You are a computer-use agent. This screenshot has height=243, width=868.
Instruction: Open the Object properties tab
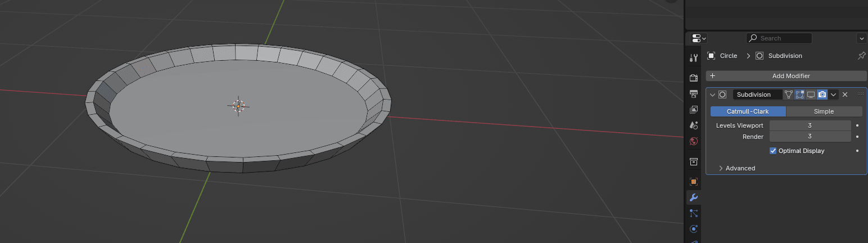(x=694, y=182)
